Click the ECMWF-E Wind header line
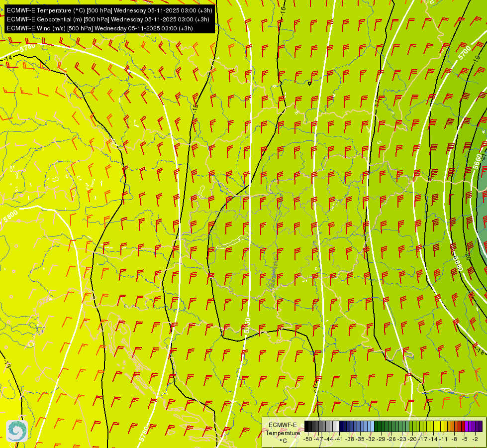The height and width of the screenshot is (448, 487). point(99,28)
